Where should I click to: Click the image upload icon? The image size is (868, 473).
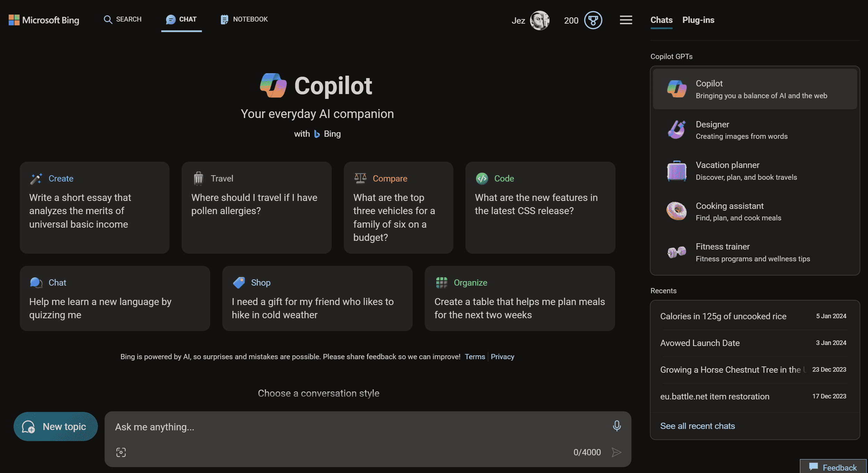(121, 451)
